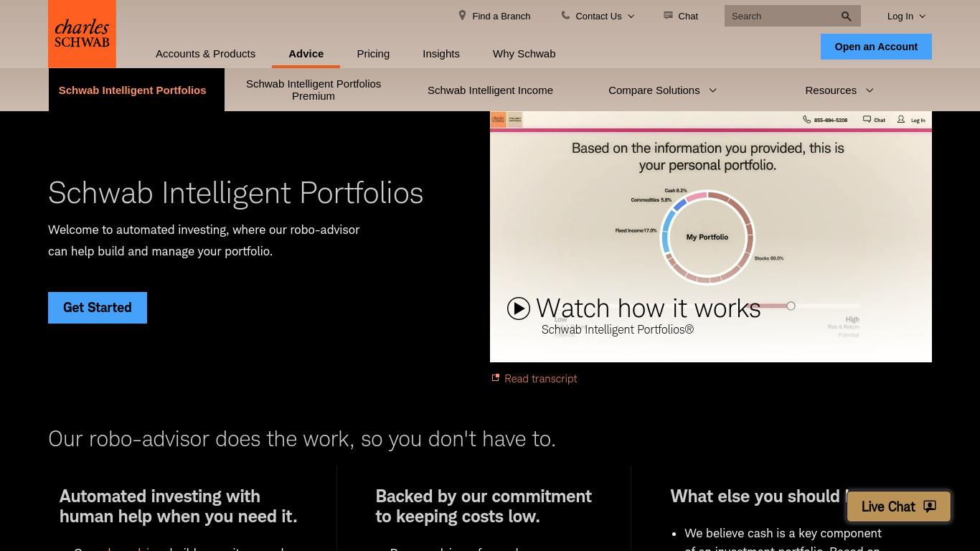Click the portfolio video thumbnail
The height and width of the screenshot is (551, 980).
[711, 237]
